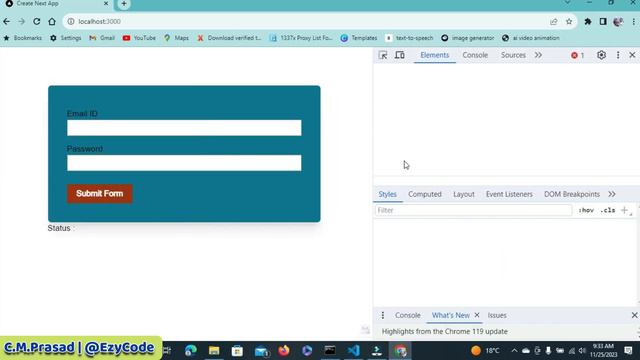Viewport: 640px width, 360px height.
Task: Toggle the browser side panel icon
Action: (x=603, y=22)
